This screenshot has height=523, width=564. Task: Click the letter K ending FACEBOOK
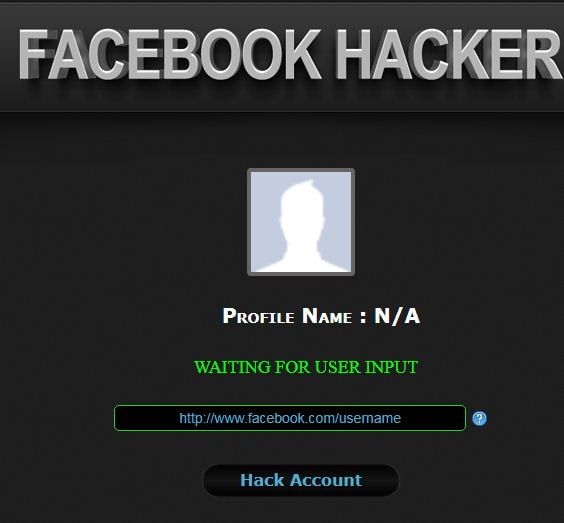[x=300, y=54]
